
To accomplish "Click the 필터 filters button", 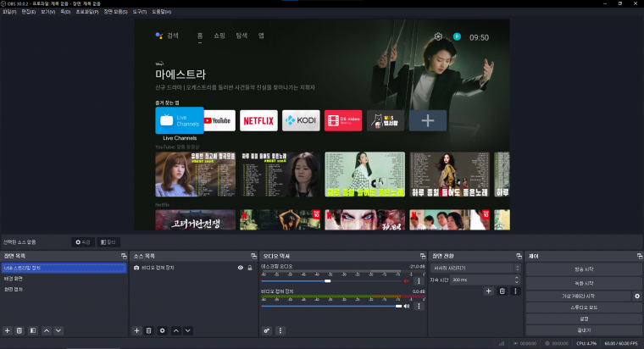I will (x=108, y=242).
